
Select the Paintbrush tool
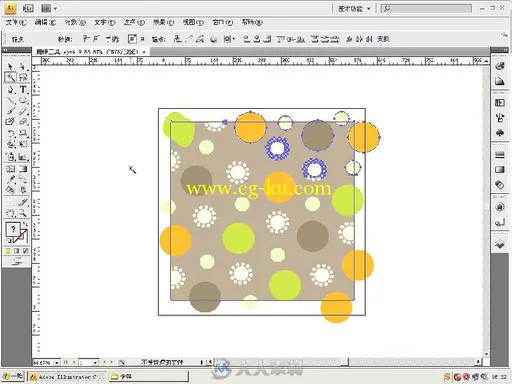click(x=10, y=111)
